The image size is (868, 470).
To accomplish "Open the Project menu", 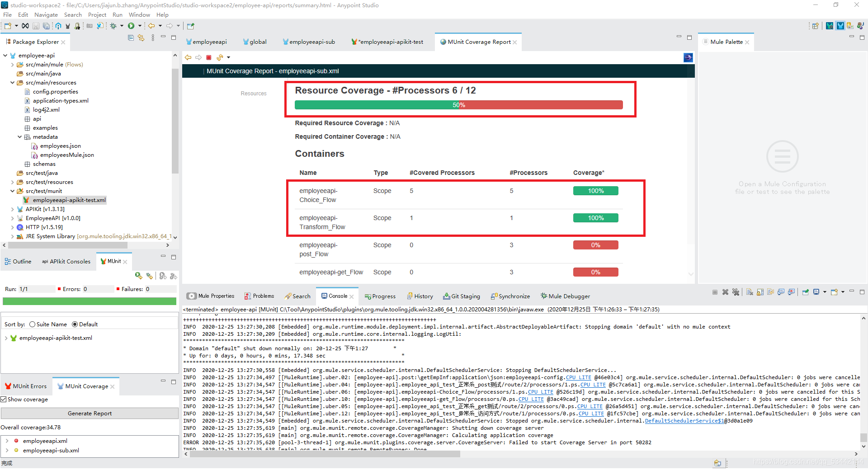I will pos(97,15).
